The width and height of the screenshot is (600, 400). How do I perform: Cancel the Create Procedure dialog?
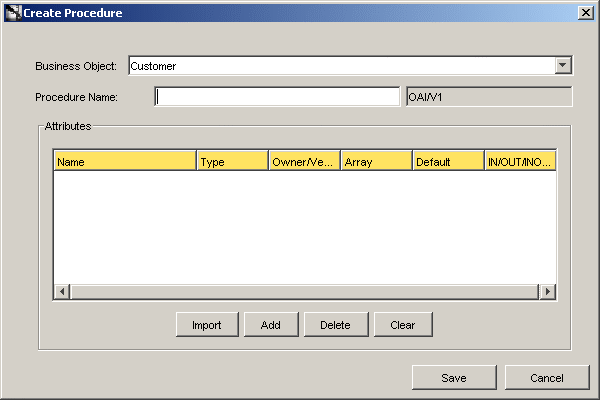(547, 377)
